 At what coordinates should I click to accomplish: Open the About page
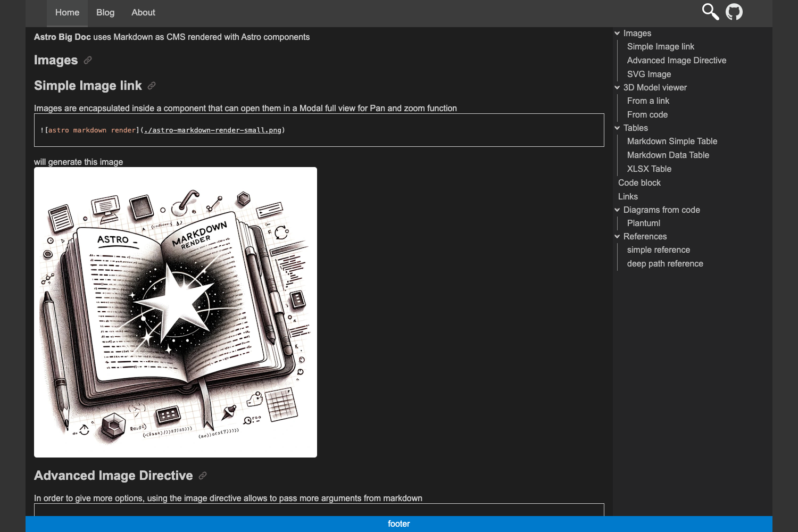[143, 12]
